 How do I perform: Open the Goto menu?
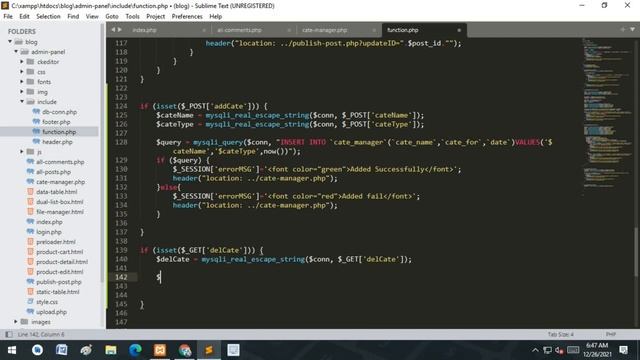point(112,16)
